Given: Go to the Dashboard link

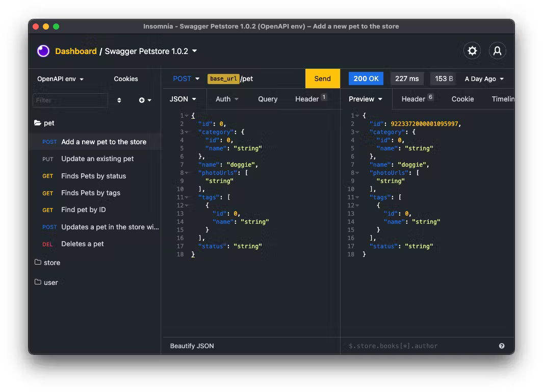Looking at the screenshot, I should (76, 51).
